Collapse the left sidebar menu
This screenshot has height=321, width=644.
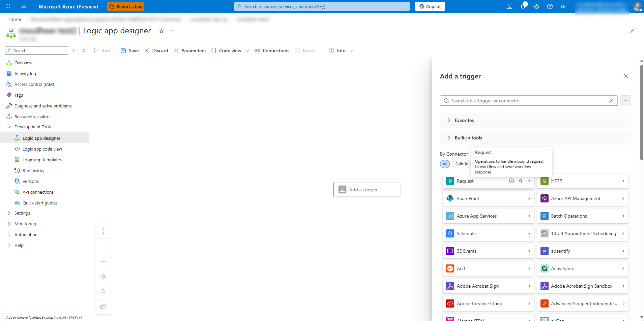[84, 51]
